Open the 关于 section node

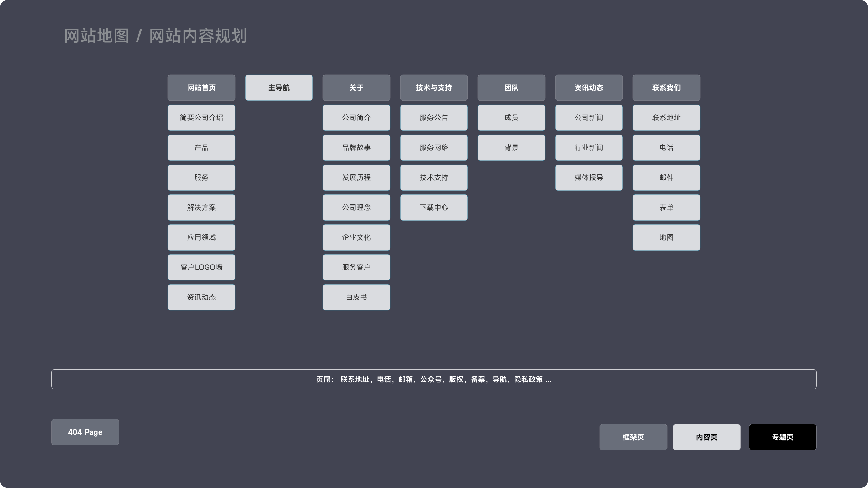(356, 88)
